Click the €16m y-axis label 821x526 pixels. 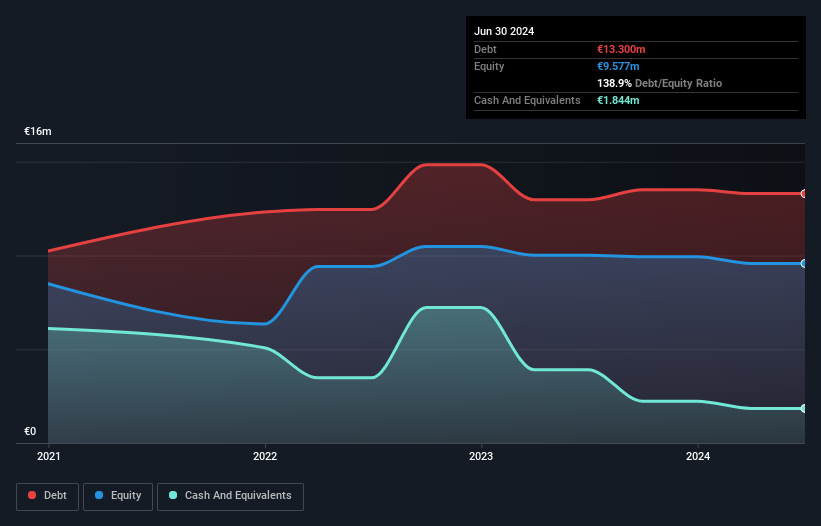pos(38,131)
